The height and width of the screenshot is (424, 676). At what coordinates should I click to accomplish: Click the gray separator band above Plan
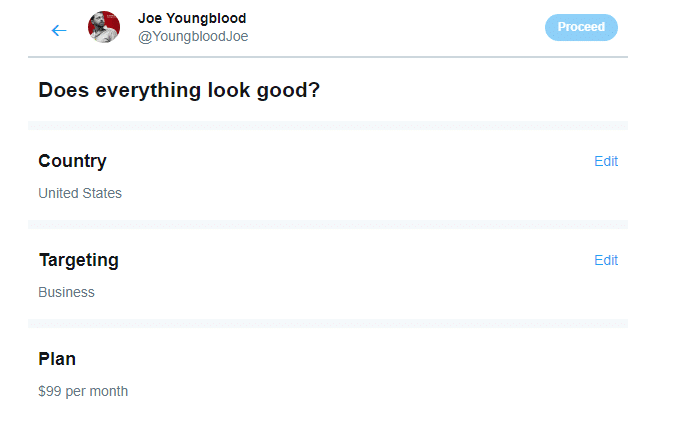(x=328, y=323)
